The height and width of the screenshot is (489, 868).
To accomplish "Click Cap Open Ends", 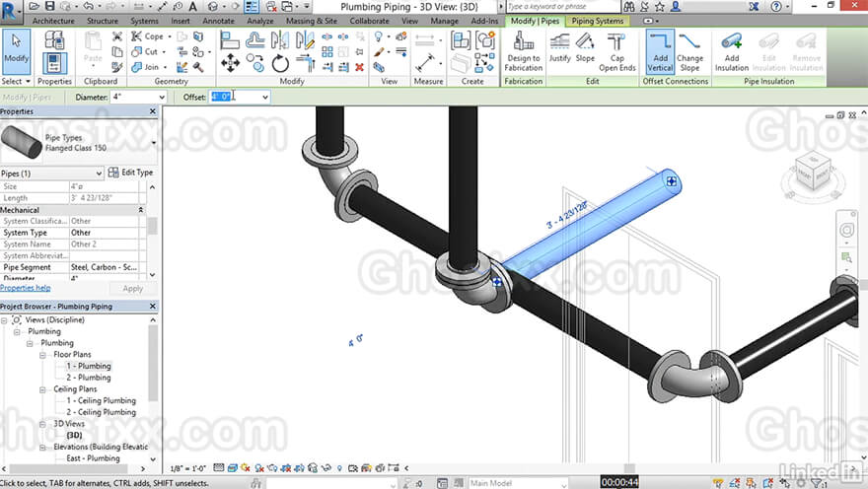I will click(x=617, y=51).
